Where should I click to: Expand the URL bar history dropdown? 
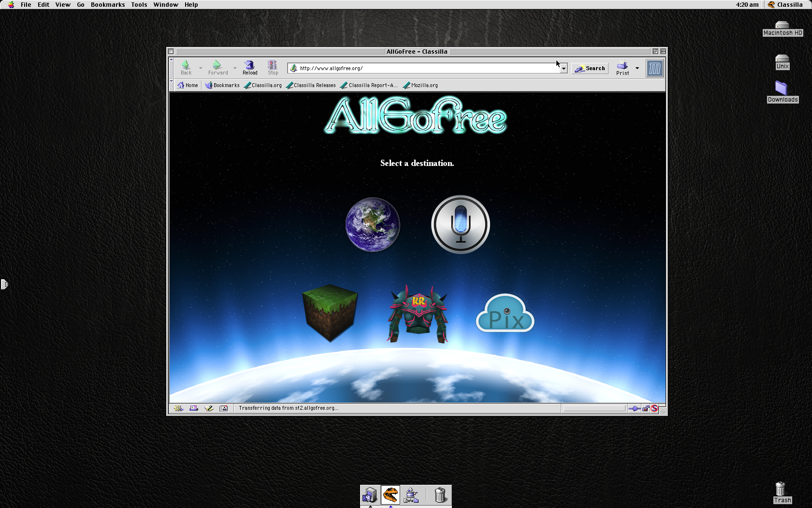click(x=564, y=68)
